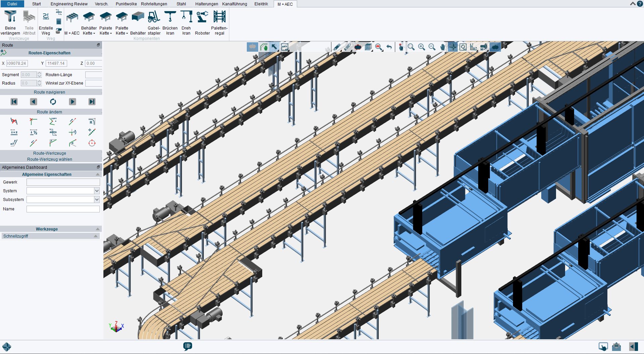The width and height of the screenshot is (644, 354).
Task: Click the undo arrow in the viewport toolbar
Action: point(389,47)
